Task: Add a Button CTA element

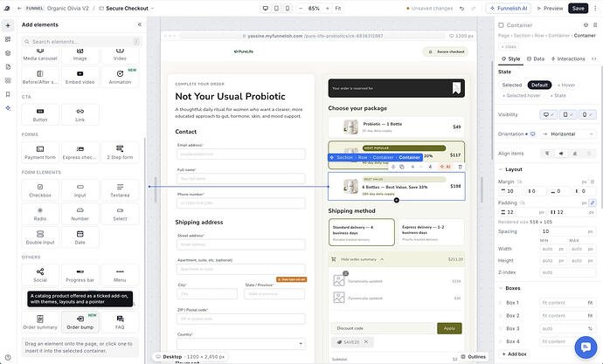Action: coord(40,114)
